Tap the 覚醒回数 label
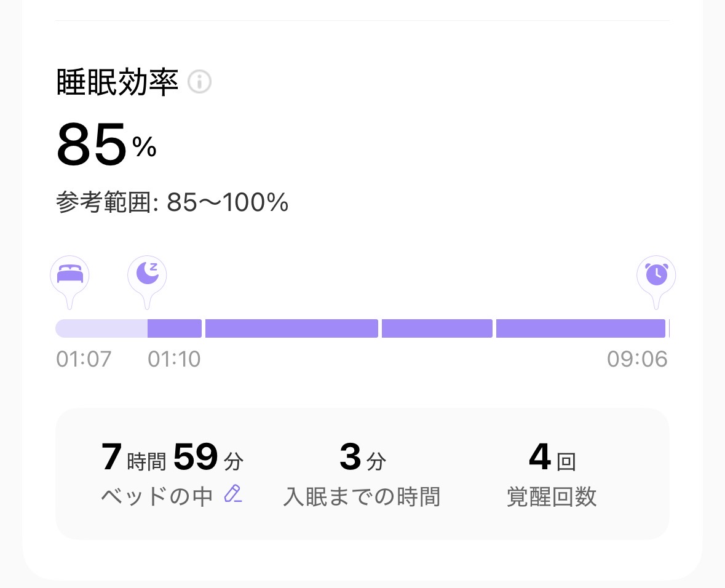The height and width of the screenshot is (588, 725). [x=552, y=496]
